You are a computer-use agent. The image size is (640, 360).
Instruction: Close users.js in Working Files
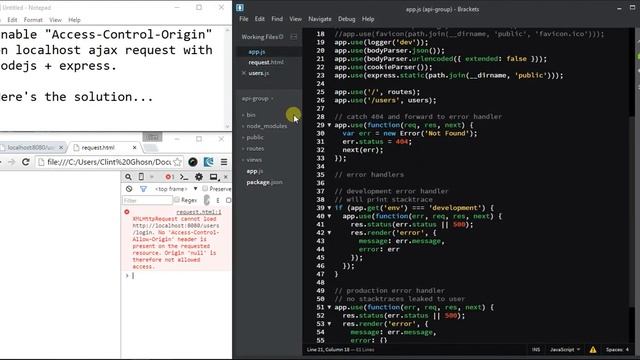[244, 73]
